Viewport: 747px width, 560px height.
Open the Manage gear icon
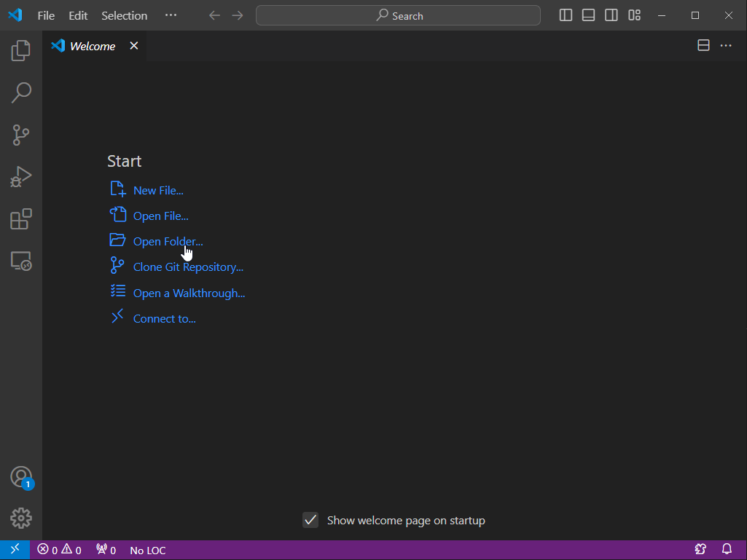[x=21, y=518]
